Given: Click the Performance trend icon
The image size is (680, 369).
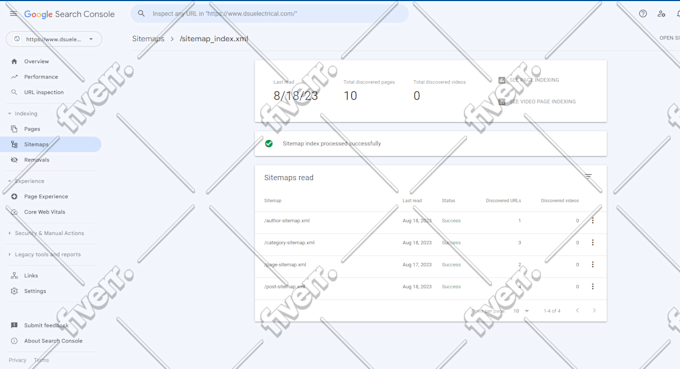Looking at the screenshot, I should pyautogui.click(x=14, y=77).
